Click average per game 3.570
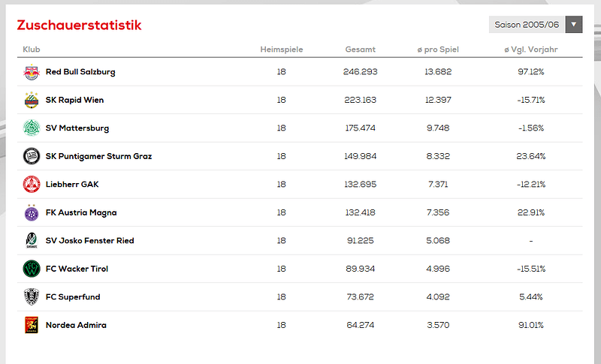 [x=438, y=325]
